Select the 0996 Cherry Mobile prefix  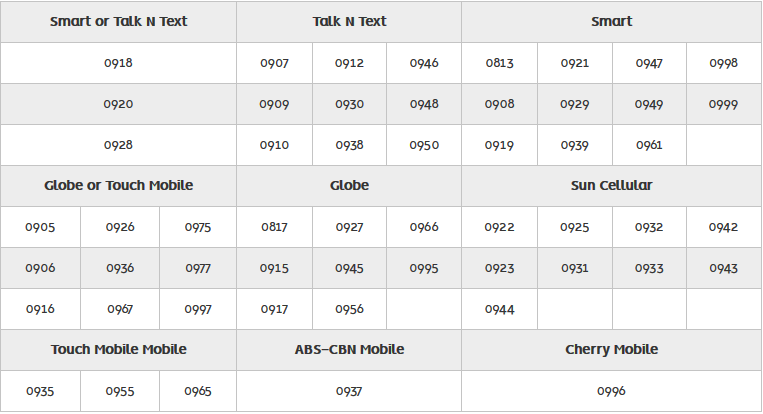pyautogui.click(x=611, y=391)
